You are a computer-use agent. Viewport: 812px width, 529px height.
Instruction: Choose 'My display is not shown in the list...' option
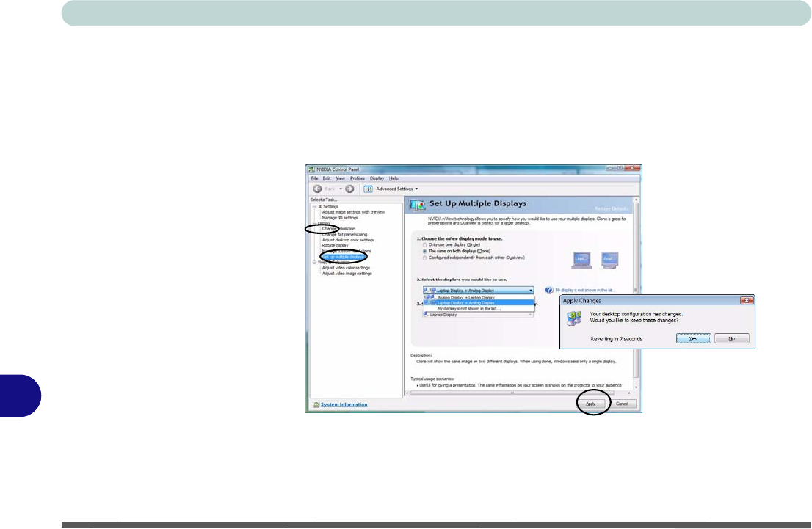tap(479, 308)
